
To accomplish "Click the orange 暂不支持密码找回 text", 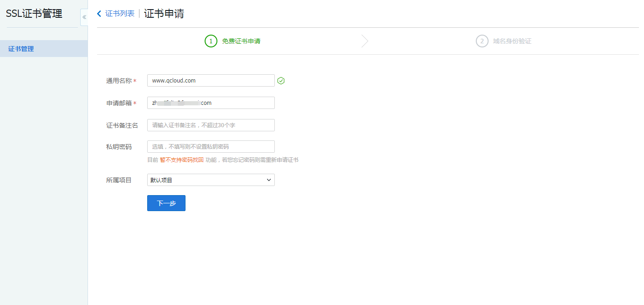I will point(181,160).
